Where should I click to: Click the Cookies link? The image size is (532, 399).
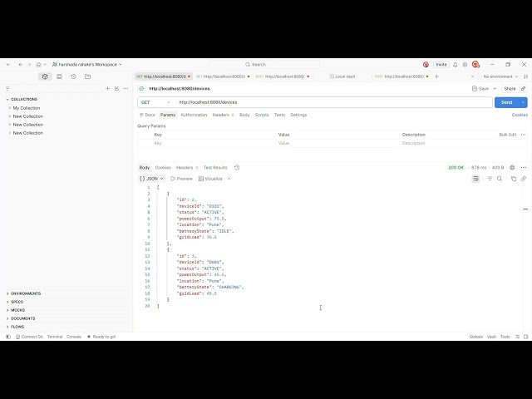(520, 115)
